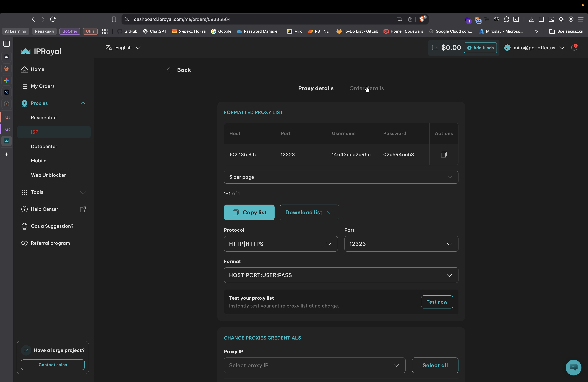Click the Select proxy IP field
This screenshot has height=382, width=588.
[314, 365]
